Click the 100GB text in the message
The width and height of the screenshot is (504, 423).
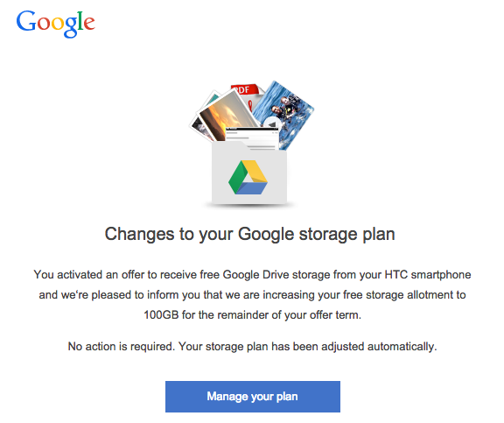tap(161, 314)
